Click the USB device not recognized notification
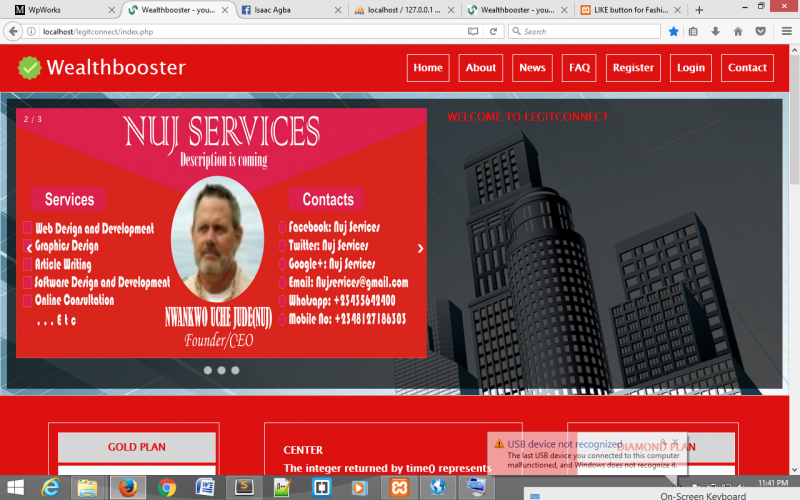 pyautogui.click(x=587, y=454)
